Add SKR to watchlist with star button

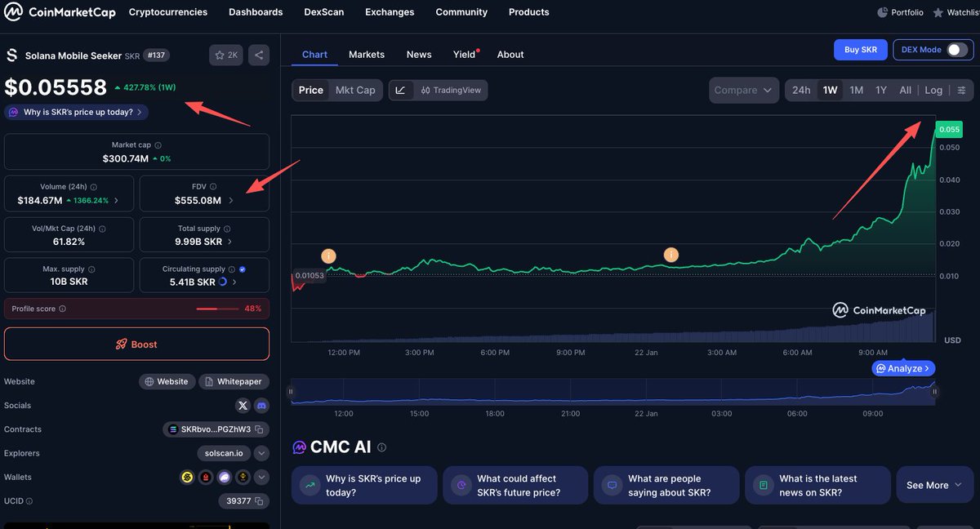[x=226, y=55]
